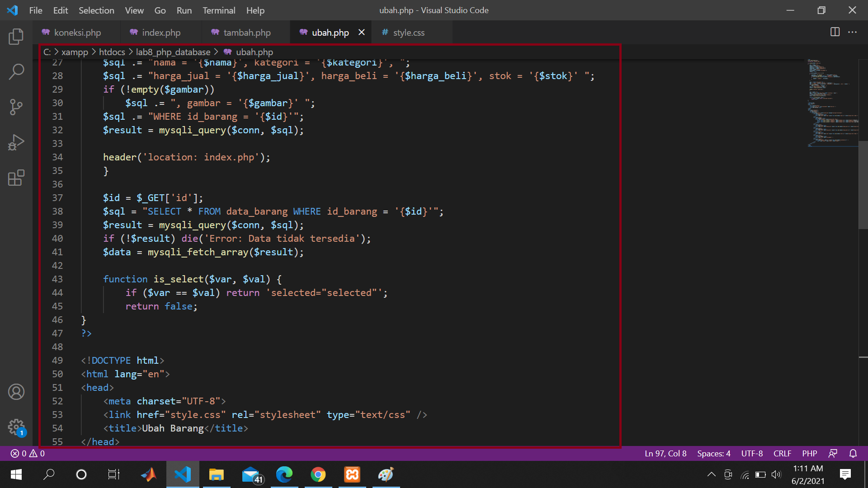Image resolution: width=868 pixels, height=488 pixels.
Task: Open Microsoft Edge from the taskbar
Action: coord(284,474)
